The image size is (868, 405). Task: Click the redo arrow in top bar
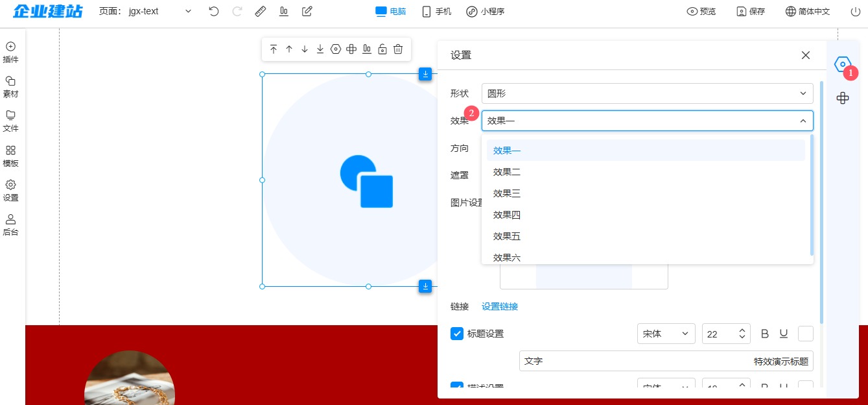pos(237,11)
